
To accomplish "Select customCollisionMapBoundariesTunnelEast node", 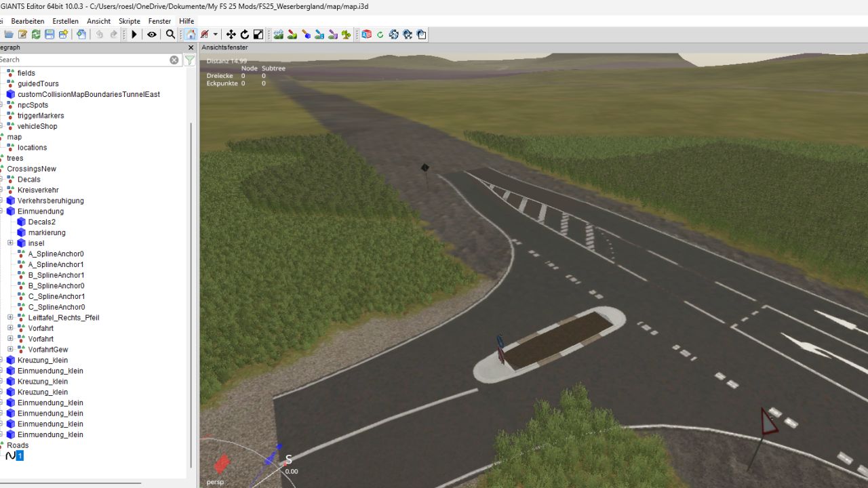I will pyautogui.click(x=89, y=94).
